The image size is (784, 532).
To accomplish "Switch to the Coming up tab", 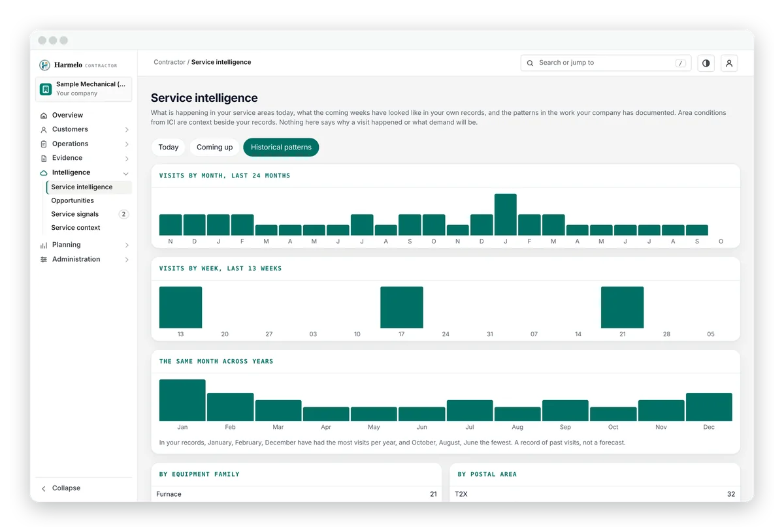I will coord(215,148).
